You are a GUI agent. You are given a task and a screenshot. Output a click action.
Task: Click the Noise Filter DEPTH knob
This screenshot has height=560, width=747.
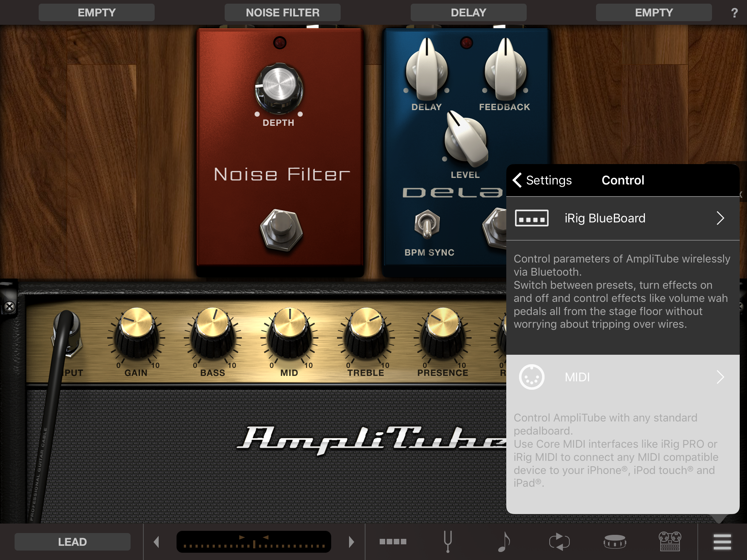coord(279,88)
